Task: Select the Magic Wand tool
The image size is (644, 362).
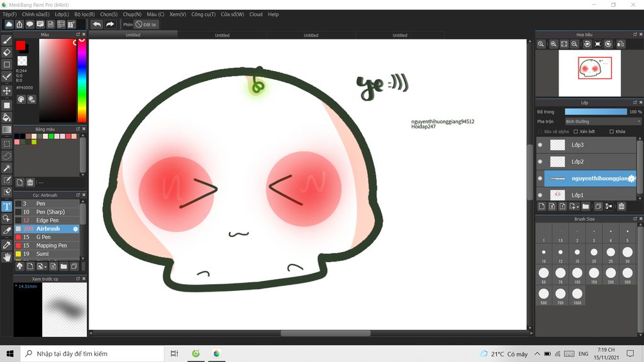Action: 7,168
